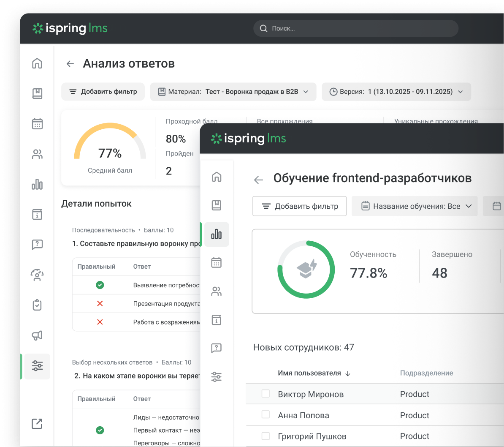Go back from Обучение frontend-разработчиков page
Image resolution: width=504 pixels, height=447 pixels.
(258, 180)
